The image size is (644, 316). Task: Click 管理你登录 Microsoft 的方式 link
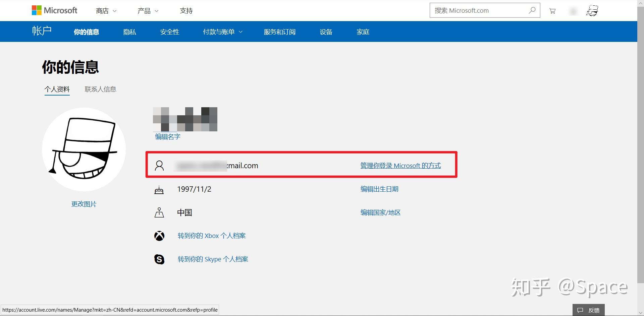(x=400, y=165)
